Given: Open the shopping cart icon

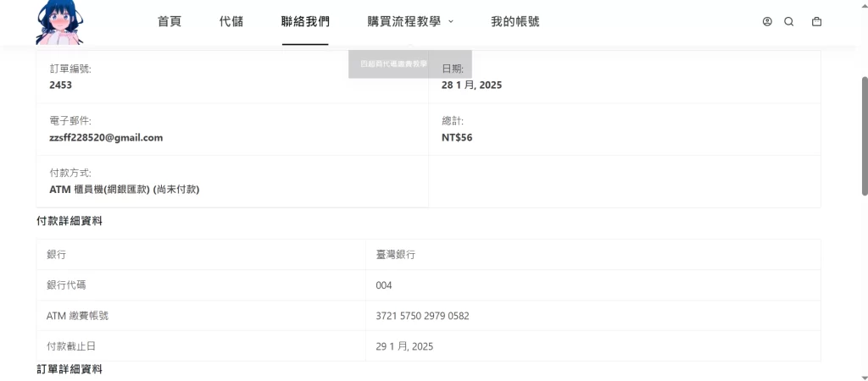Looking at the screenshot, I should [816, 22].
